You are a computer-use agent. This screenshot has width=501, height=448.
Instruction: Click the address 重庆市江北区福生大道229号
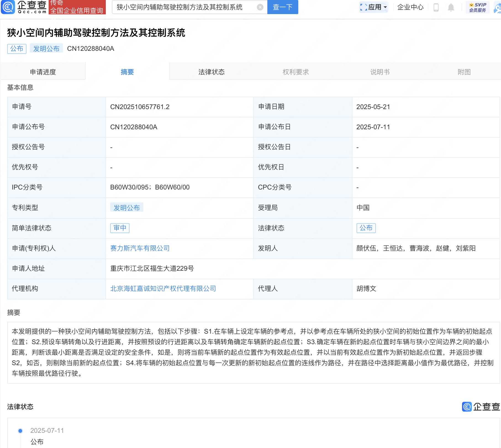pyautogui.click(x=152, y=268)
